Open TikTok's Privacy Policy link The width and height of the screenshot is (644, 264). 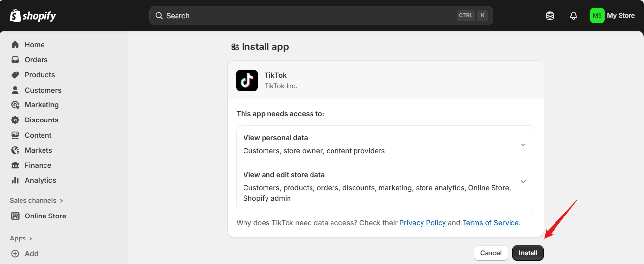(422, 223)
